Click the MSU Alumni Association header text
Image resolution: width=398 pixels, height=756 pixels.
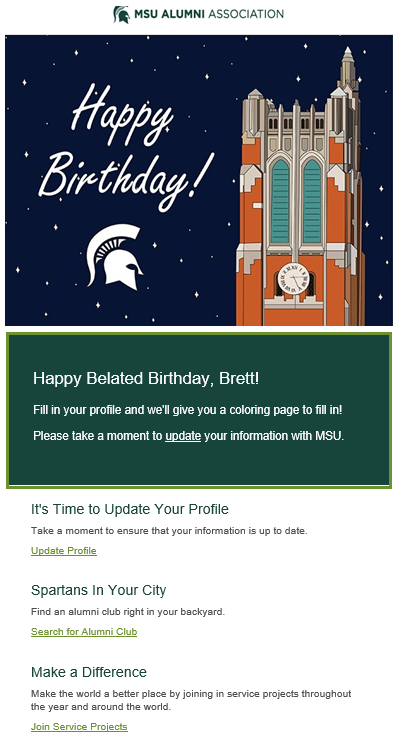208,14
